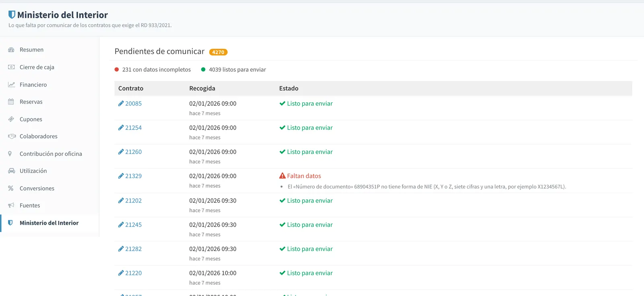
Task: Click the green checkmark in contract 20085's row
Action: 283,103
